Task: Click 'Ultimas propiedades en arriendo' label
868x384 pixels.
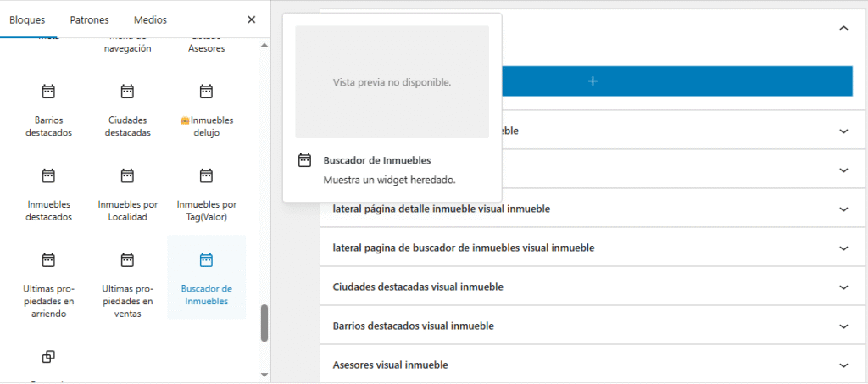Action: (x=48, y=302)
